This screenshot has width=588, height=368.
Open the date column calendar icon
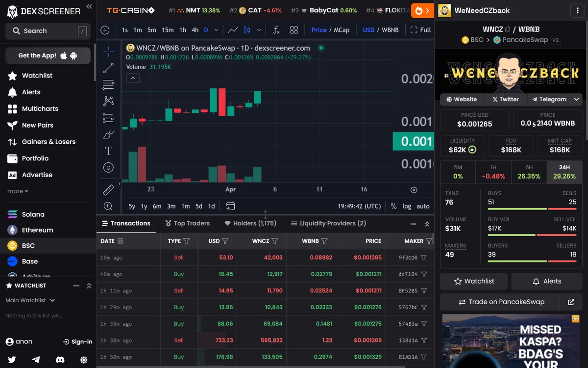pos(121,241)
